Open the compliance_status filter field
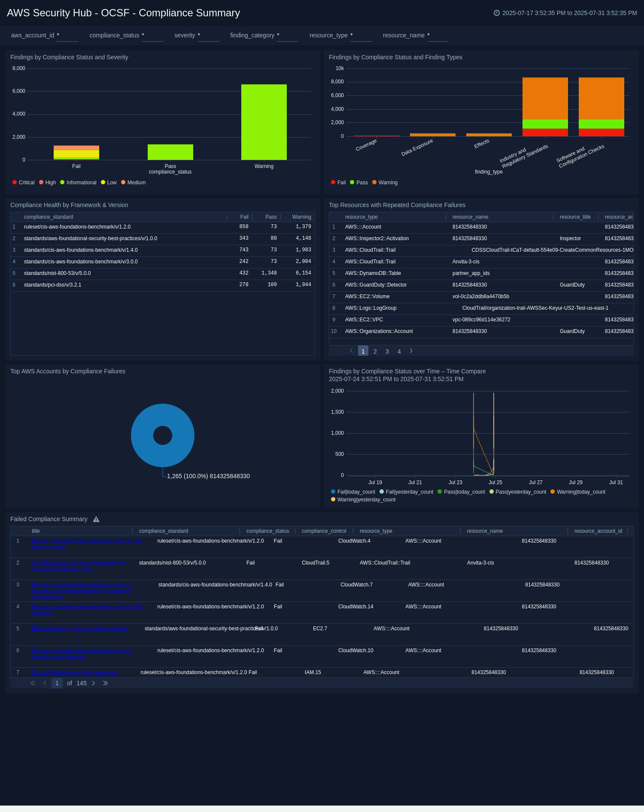 pos(152,36)
